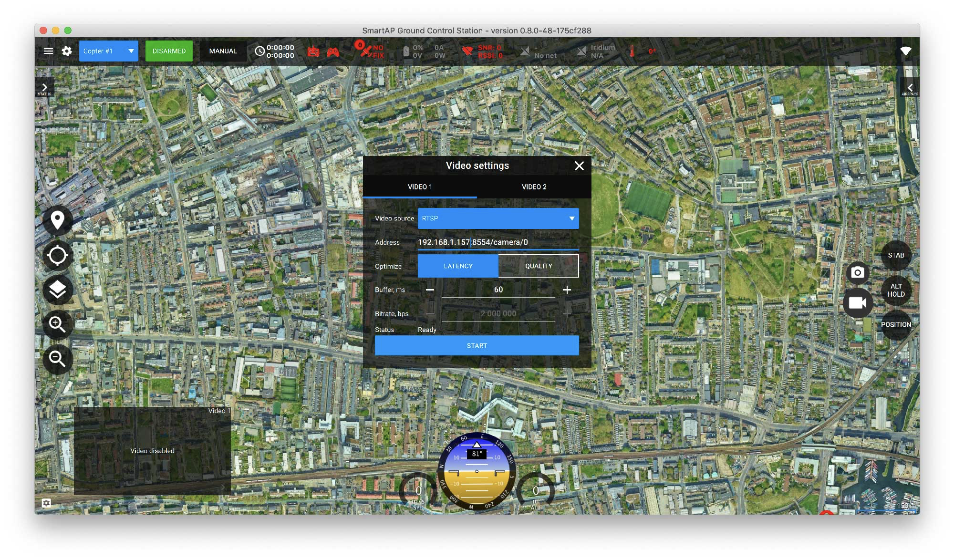Select QUALITY optimize option

click(539, 266)
